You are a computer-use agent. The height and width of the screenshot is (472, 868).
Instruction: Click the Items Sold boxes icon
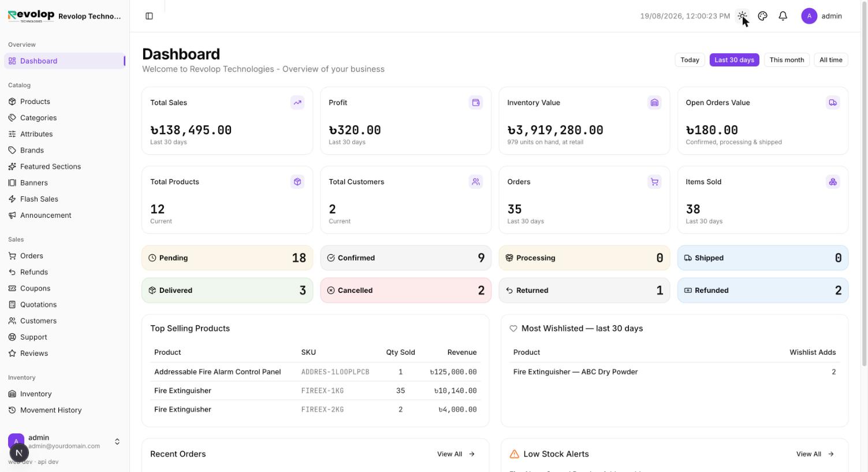click(833, 182)
